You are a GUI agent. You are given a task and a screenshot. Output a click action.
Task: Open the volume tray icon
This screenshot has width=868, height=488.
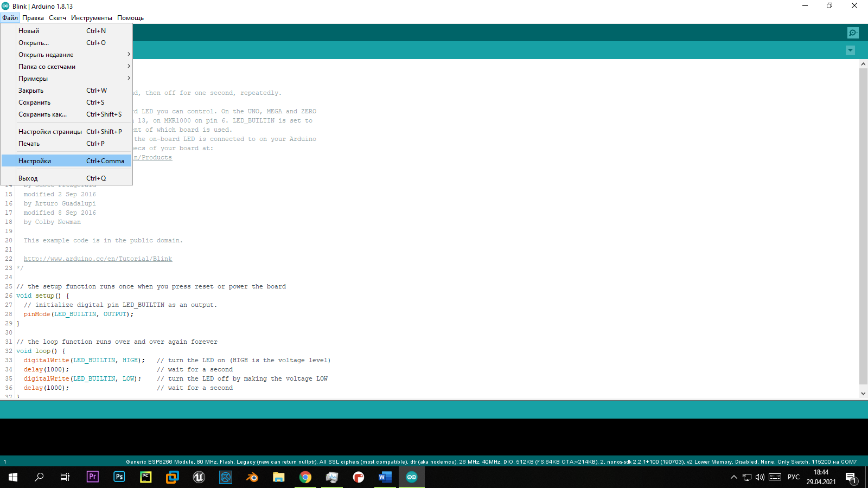pyautogui.click(x=760, y=477)
